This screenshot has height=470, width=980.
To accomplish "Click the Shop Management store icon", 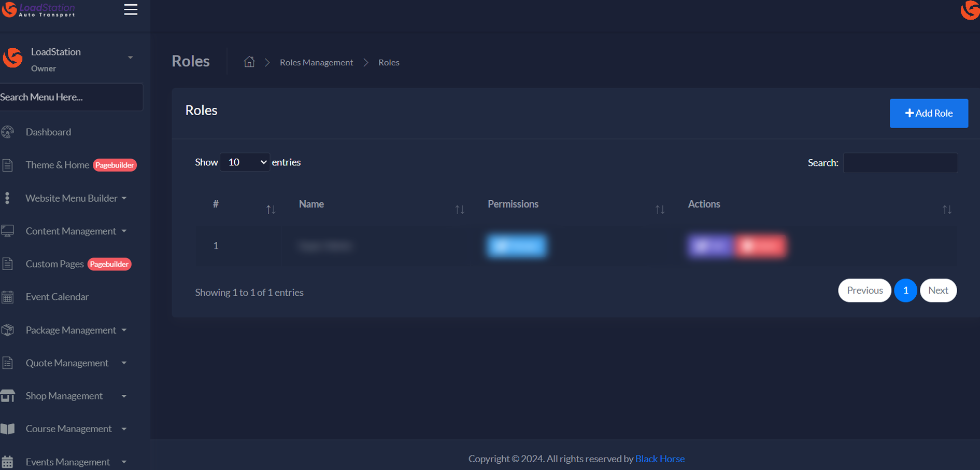I will coord(8,396).
